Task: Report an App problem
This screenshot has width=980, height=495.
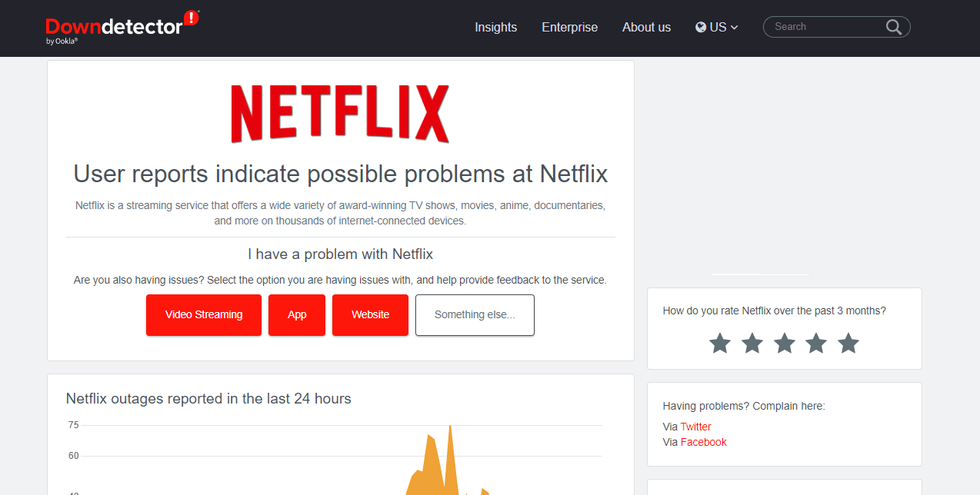Action: tap(297, 315)
